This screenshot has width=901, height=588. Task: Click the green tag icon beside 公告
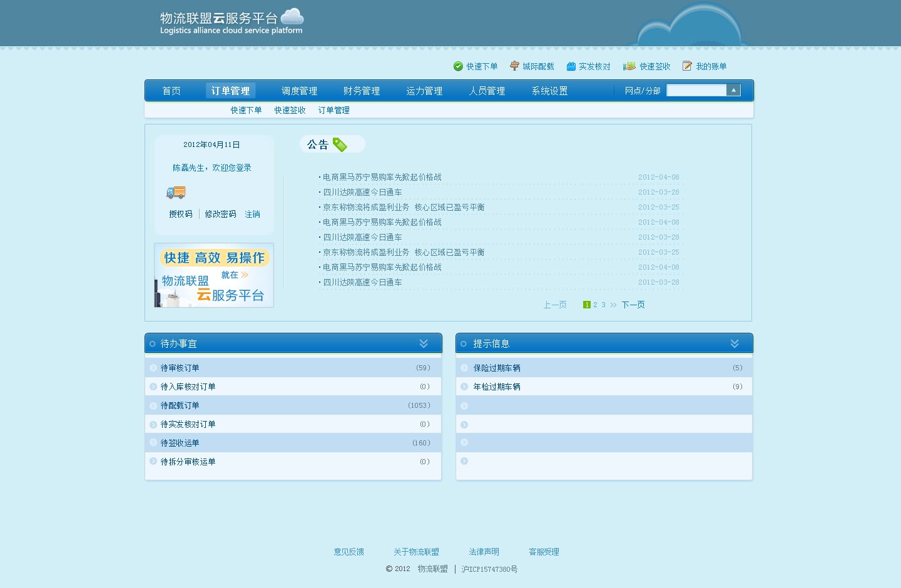[x=340, y=145]
